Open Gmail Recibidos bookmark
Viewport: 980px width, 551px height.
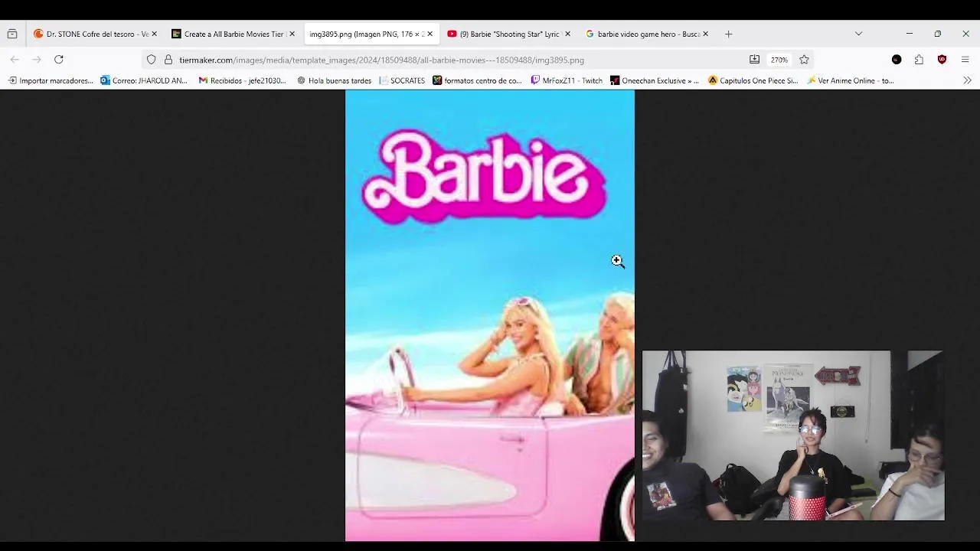coord(242,80)
